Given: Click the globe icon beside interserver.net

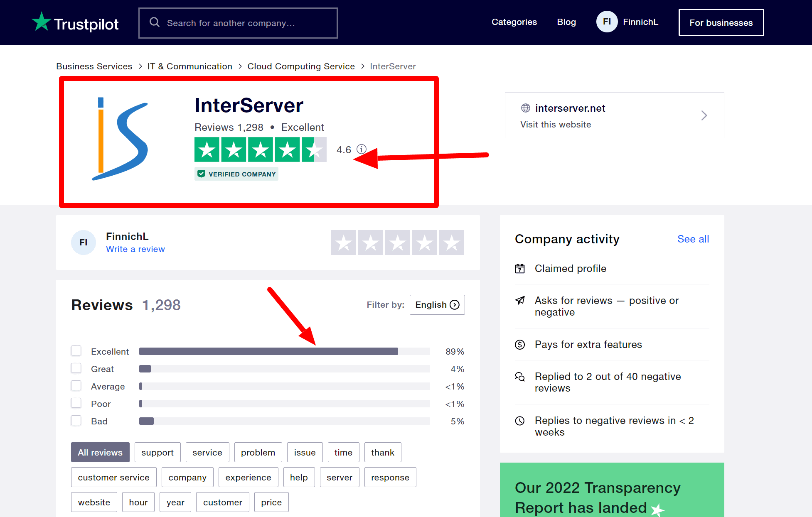Looking at the screenshot, I should click(x=525, y=108).
